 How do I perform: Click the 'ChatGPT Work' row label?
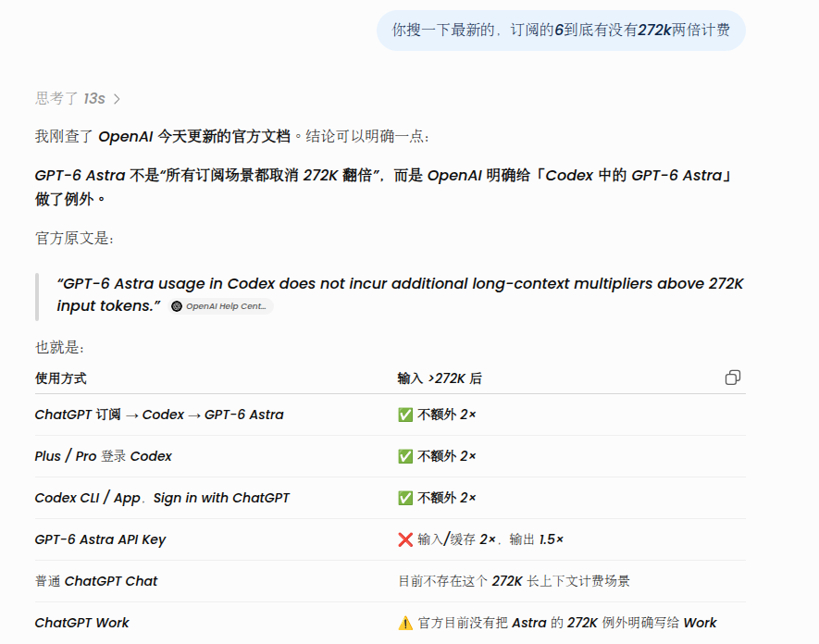(82, 623)
